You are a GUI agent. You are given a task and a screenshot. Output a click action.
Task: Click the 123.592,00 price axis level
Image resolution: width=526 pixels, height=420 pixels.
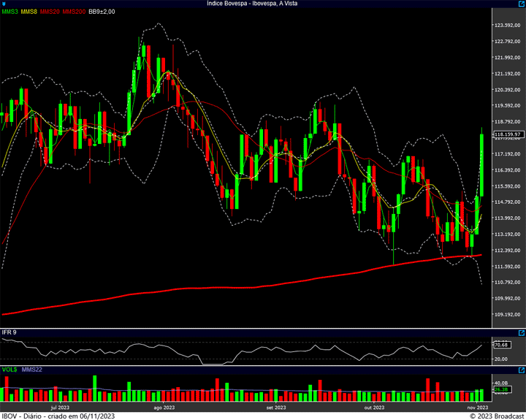coord(507,26)
